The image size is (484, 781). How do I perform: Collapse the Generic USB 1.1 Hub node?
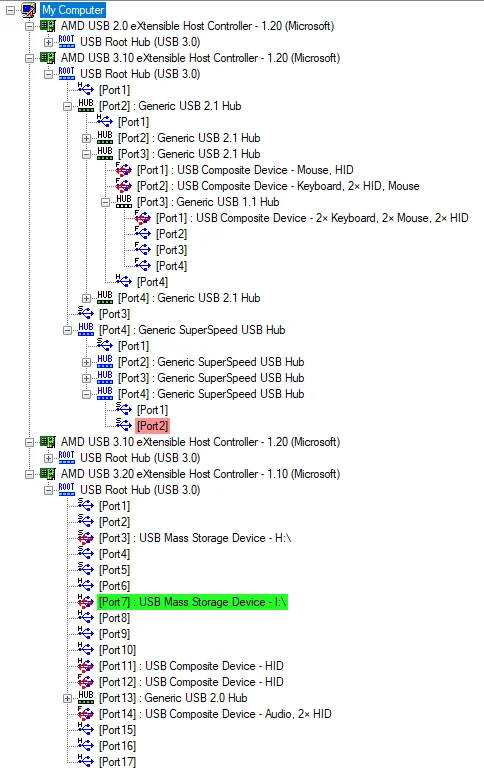click(x=106, y=202)
